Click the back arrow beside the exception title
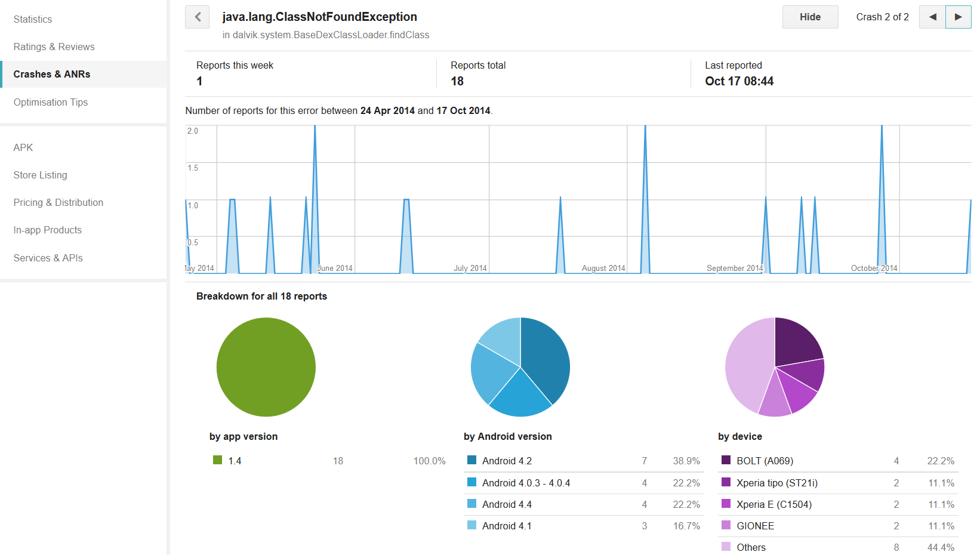This screenshot has width=980, height=555. 198,17
